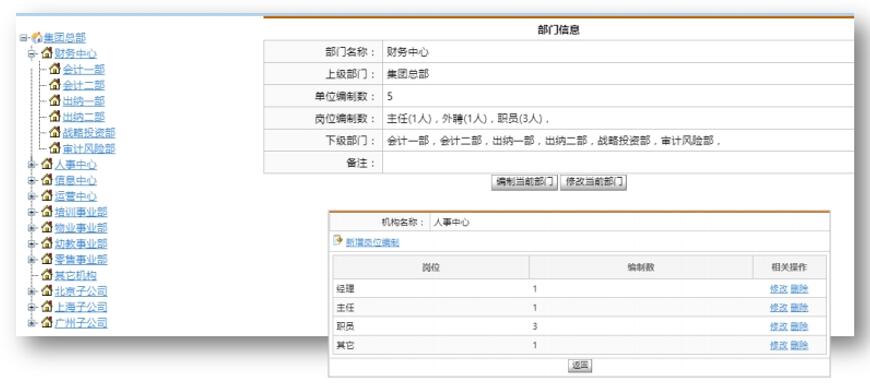This screenshot has width=870, height=388.
Task: Click the 岗位 column header
Action: coord(431,267)
